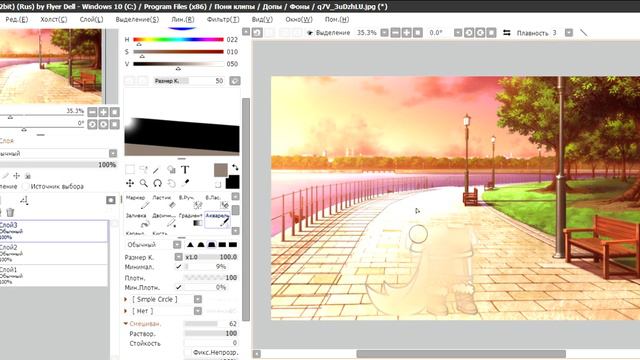Select the magic wand tool
The image size is (640, 360).
click(x=157, y=170)
